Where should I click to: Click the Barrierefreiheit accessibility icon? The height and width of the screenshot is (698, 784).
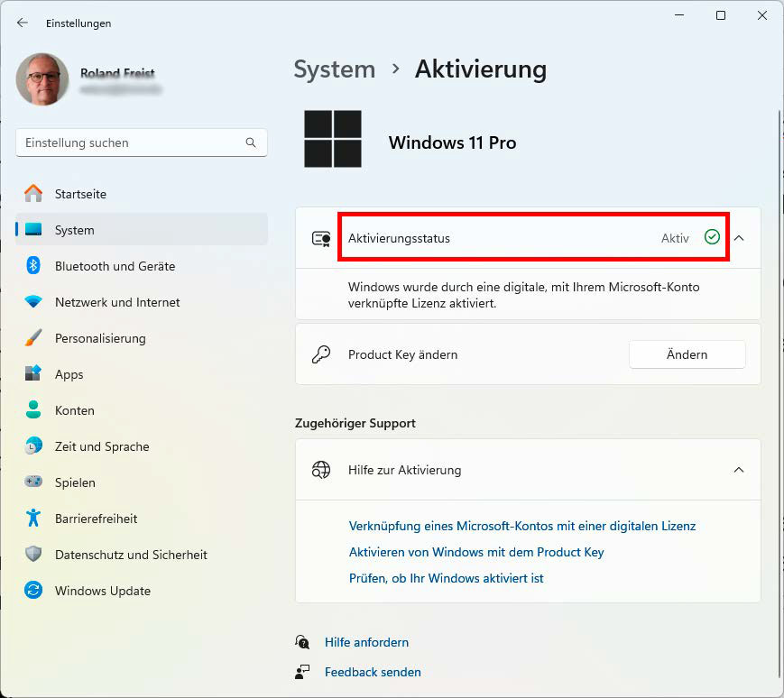click(33, 519)
